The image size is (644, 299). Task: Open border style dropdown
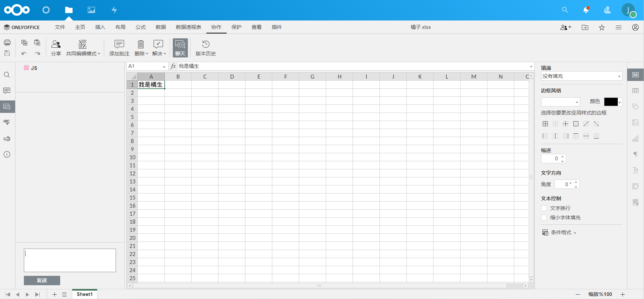pos(560,102)
